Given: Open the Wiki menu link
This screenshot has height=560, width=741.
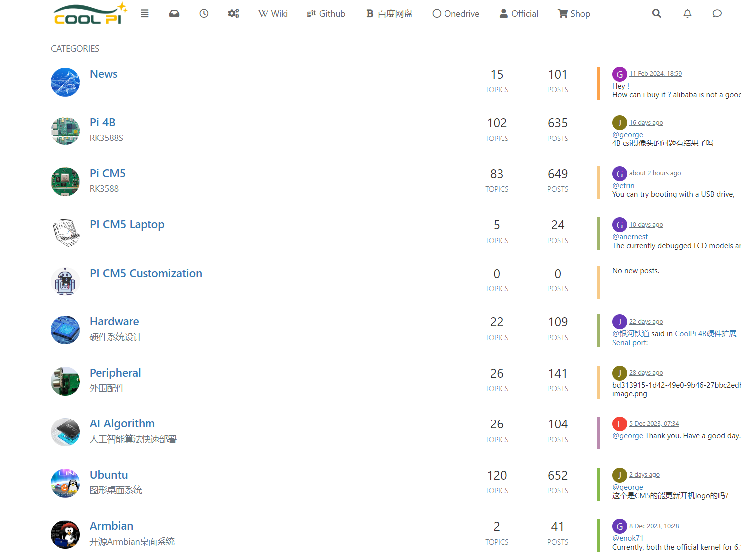Looking at the screenshot, I should [x=273, y=14].
